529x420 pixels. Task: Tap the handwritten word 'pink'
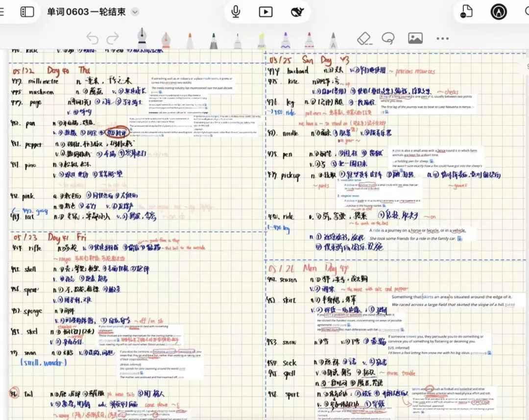(28, 196)
